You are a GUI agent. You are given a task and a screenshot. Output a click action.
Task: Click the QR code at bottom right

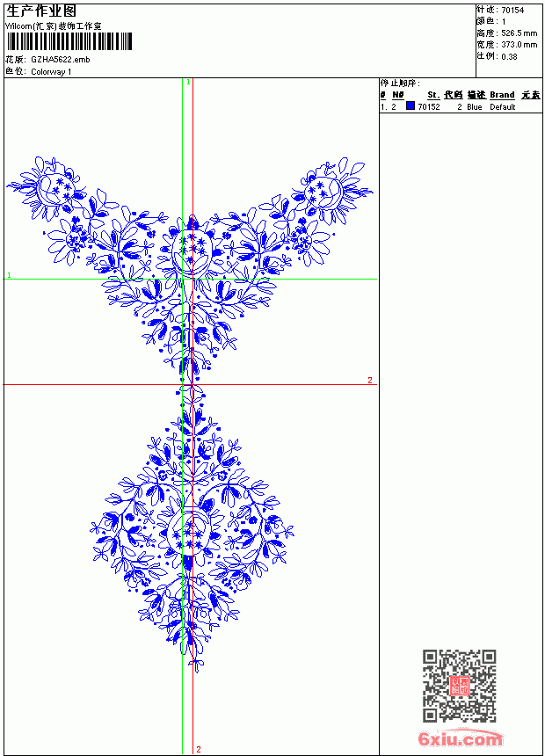460,686
